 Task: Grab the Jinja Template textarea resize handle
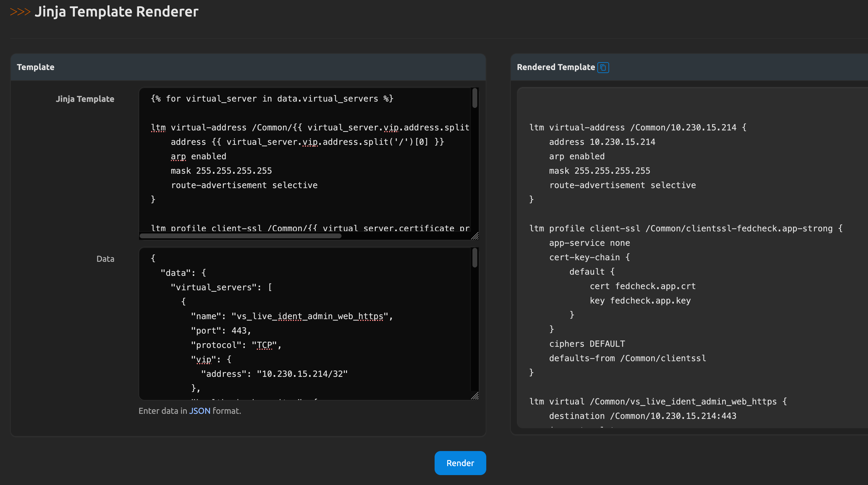pos(475,236)
